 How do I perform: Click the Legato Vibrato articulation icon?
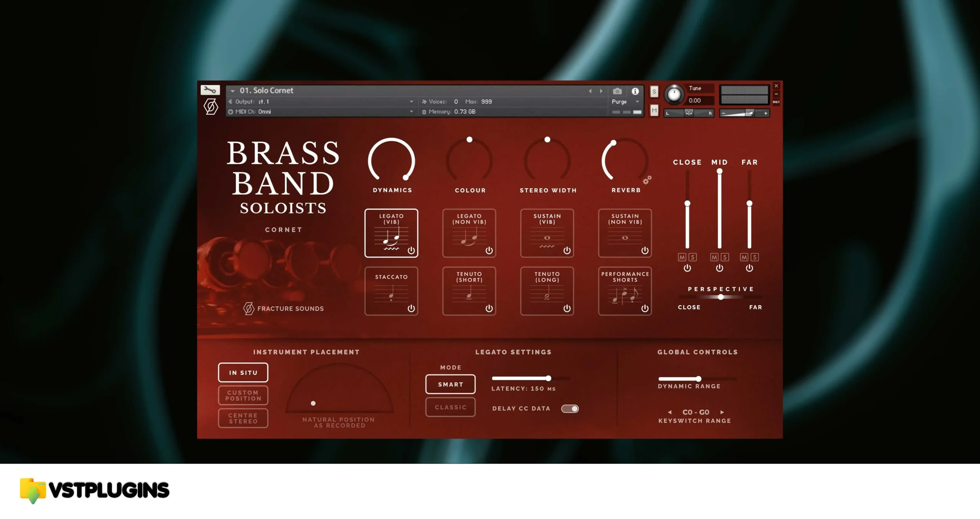[x=392, y=233]
